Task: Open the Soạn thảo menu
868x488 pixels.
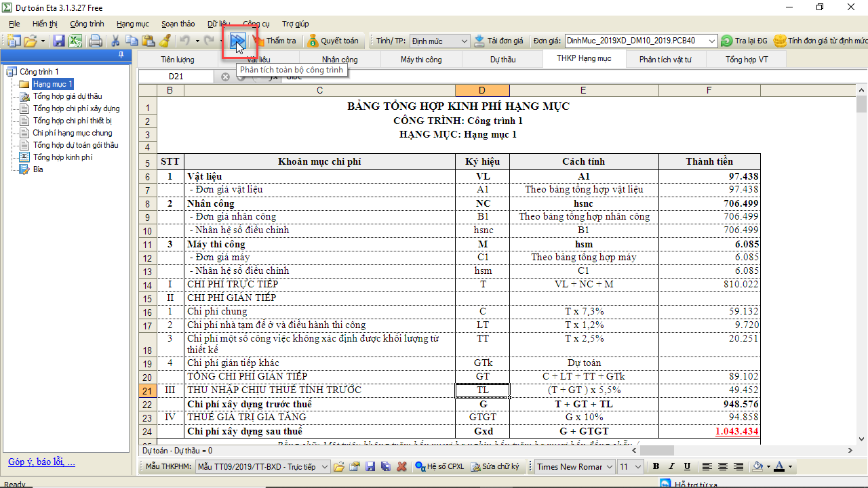Action: [179, 24]
